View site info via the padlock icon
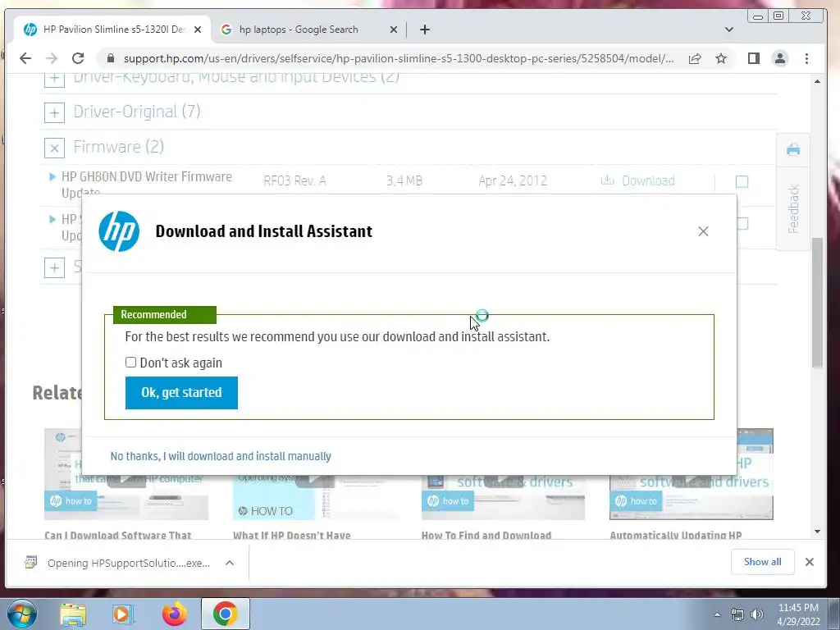 pyautogui.click(x=111, y=58)
